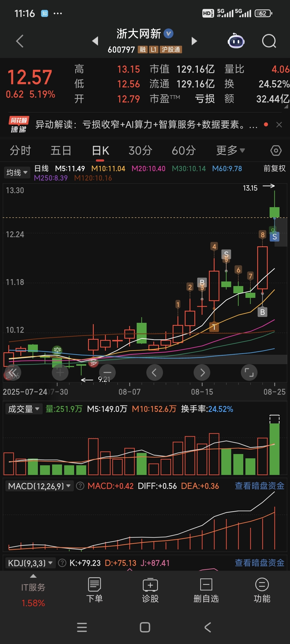Tap 换手率:24.52% in volume panel
The image size is (290, 644).
(x=207, y=409)
